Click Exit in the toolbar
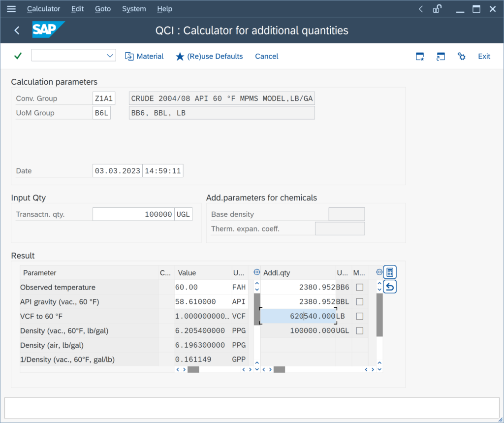 tap(484, 56)
